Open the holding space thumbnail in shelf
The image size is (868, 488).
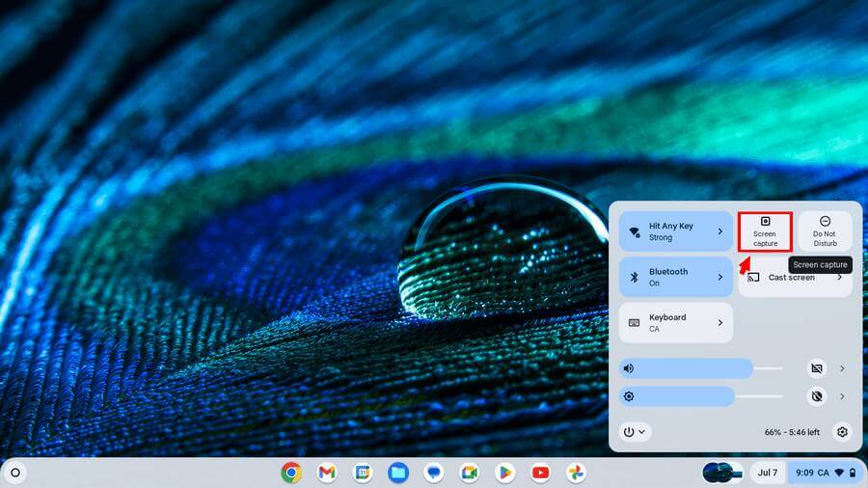[x=723, y=473]
